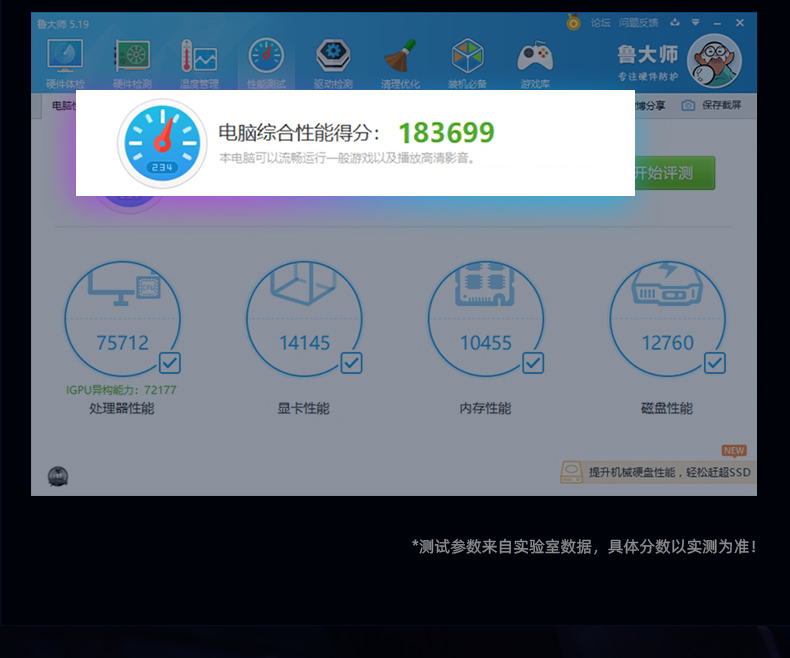Screen dimensions: 790x658
Task: Open the 论坛 forum link
Action: (x=601, y=23)
